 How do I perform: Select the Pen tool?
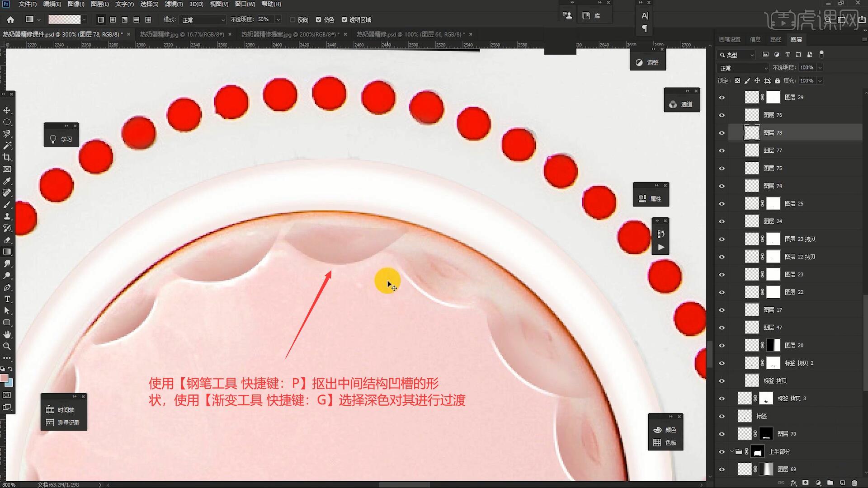pyautogui.click(x=7, y=287)
